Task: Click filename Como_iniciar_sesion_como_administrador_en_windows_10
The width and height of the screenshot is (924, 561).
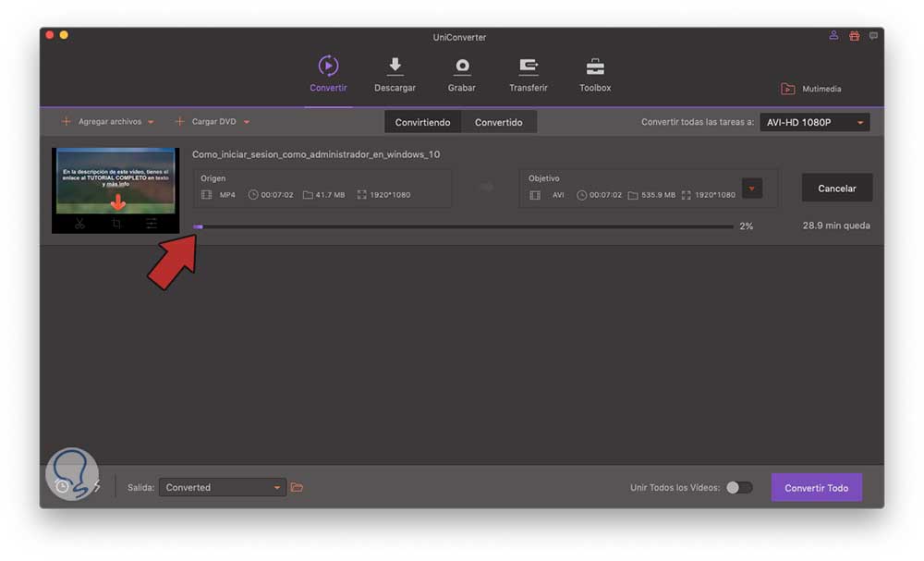Action: (316, 154)
